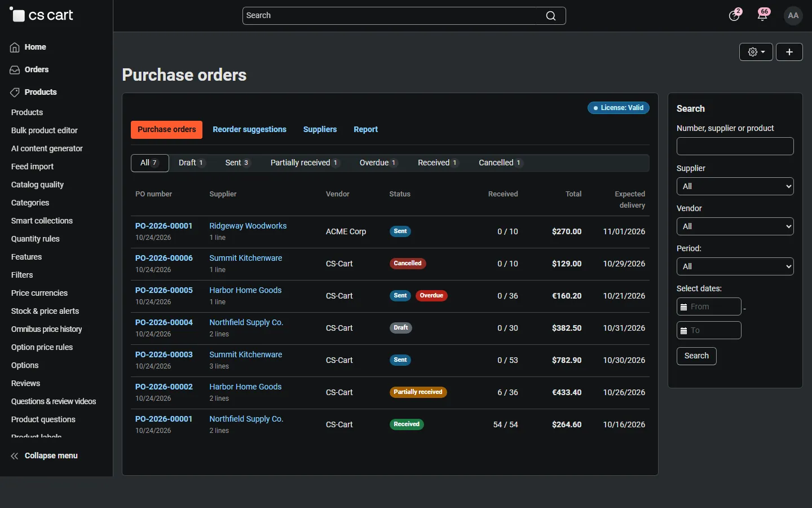Screen dimensions: 812x508
Task: Open the Report tab
Action: click(x=366, y=130)
